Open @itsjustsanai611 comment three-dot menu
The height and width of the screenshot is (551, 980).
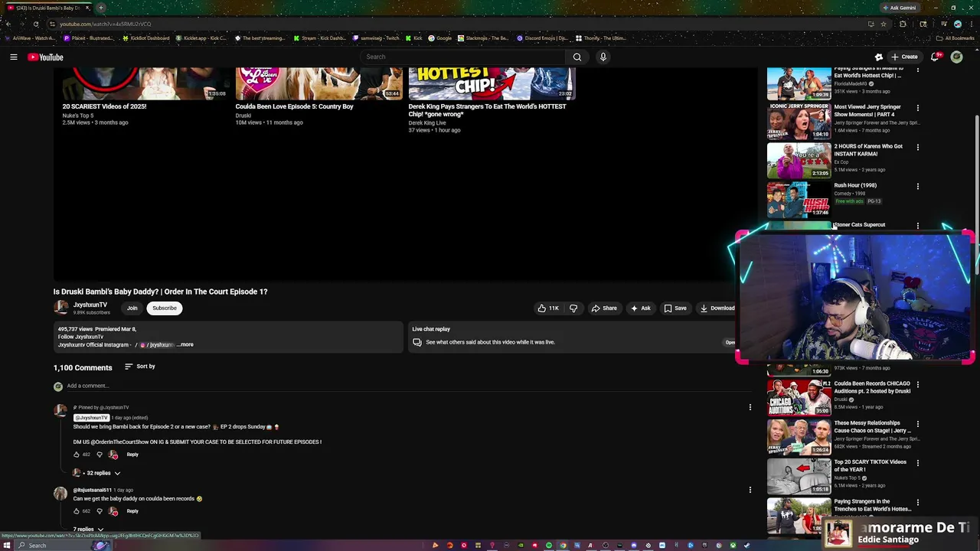pyautogui.click(x=750, y=490)
